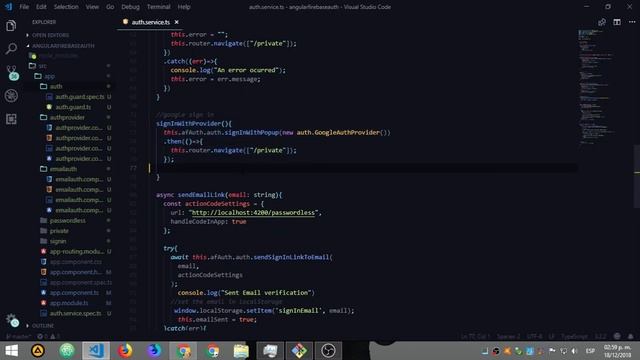Open the Explorer view in the activity bar
The image size is (640, 360).
point(11,26)
